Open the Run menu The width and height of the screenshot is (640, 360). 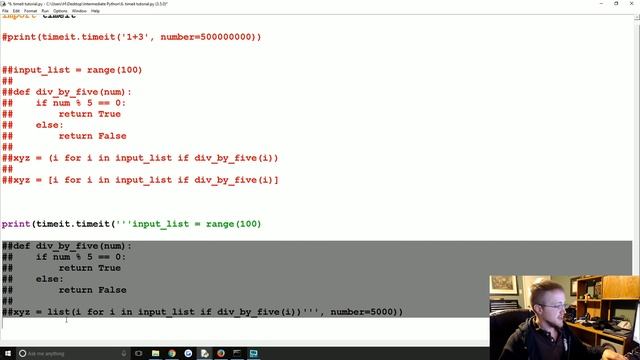coord(45,11)
